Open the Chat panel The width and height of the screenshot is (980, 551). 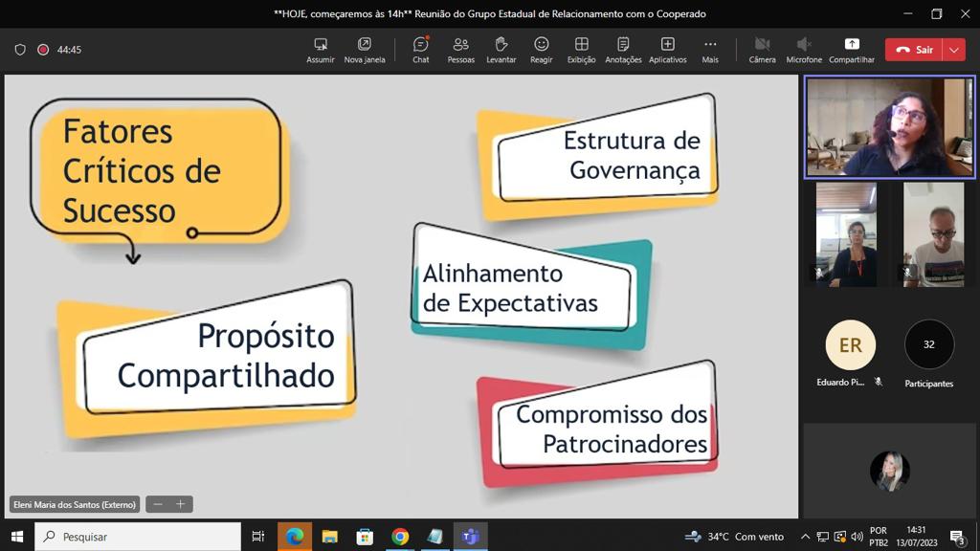420,50
